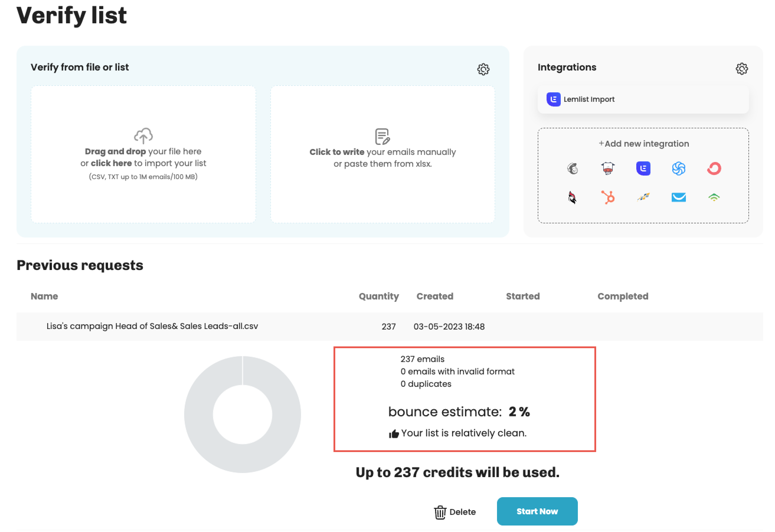Click the blue-and-yellow striped integration icon
Image resolution: width=775 pixels, height=532 pixels.
coord(643,197)
